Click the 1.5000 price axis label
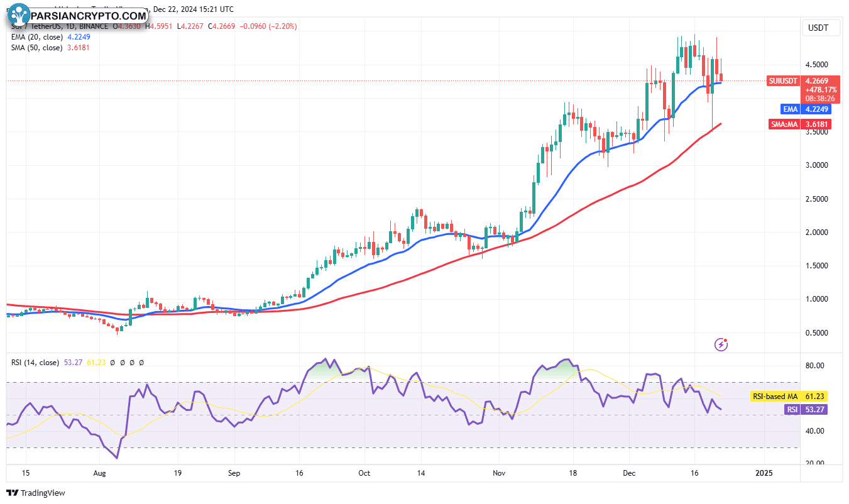 coord(818,266)
